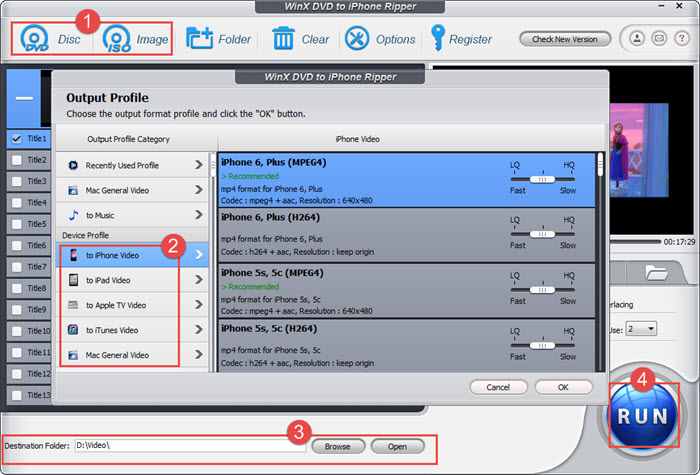Browse for destination folder

(x=338, y=446)
